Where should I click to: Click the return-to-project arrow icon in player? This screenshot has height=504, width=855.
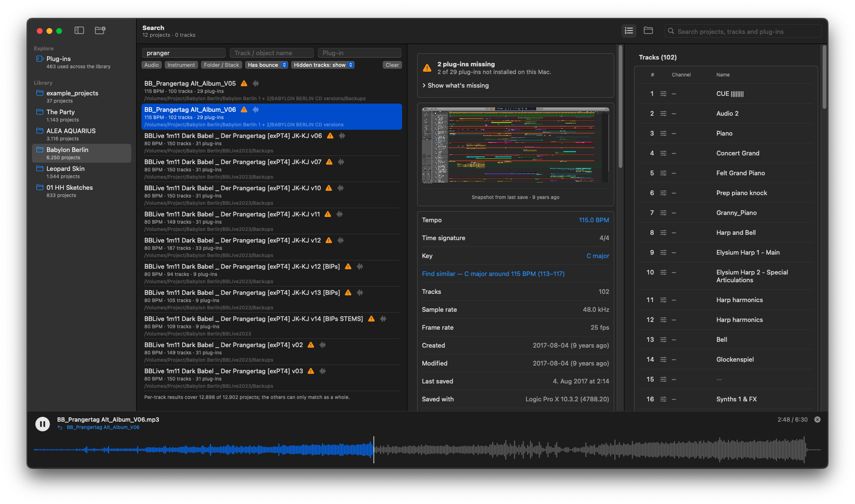coord(60,428)
